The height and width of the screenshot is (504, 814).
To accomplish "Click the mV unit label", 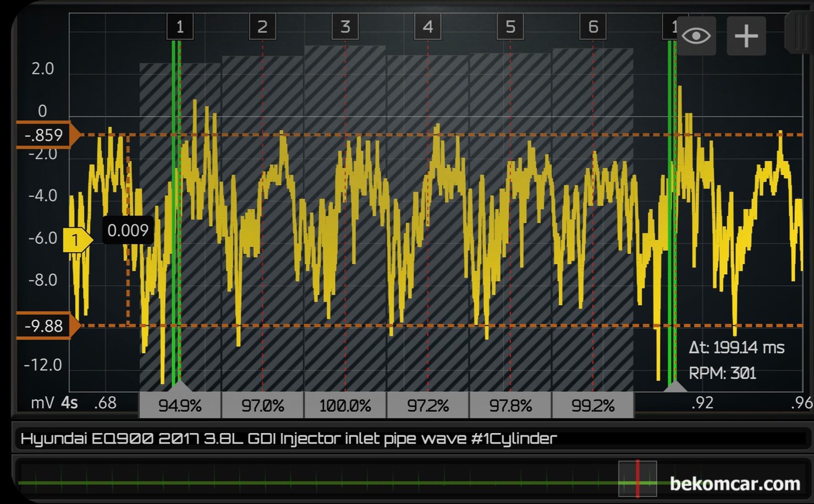I will [x=42, y=403].
